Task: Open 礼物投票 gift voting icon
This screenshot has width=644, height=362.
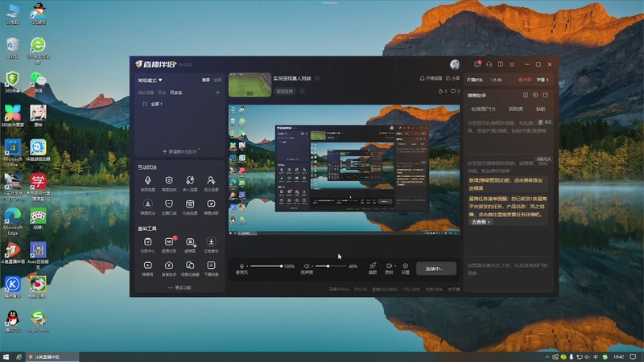Action: 190,207
